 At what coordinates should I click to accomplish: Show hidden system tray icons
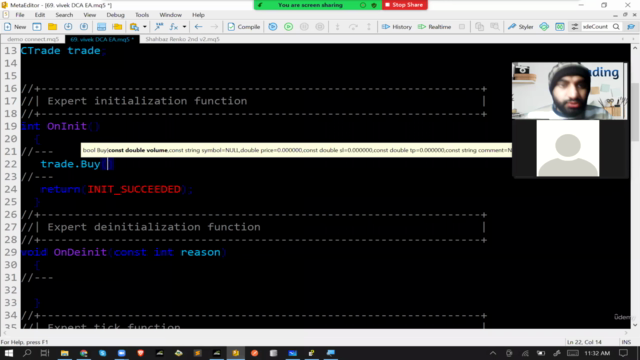pos(493,353)
